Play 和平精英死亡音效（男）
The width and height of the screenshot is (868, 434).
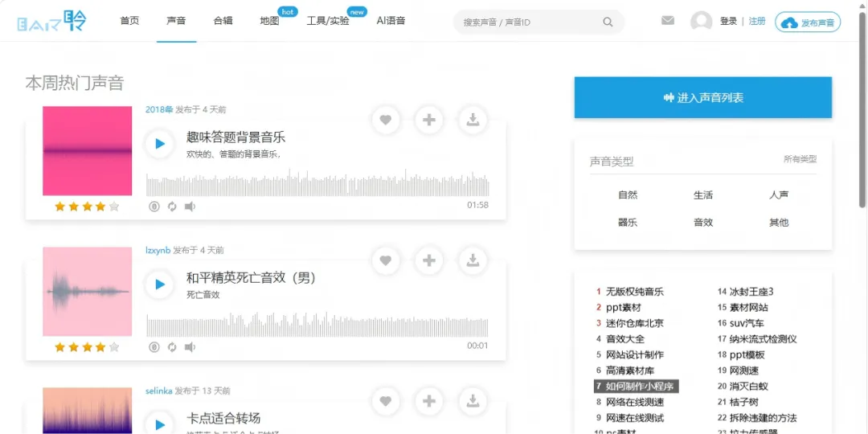(160, 285)
